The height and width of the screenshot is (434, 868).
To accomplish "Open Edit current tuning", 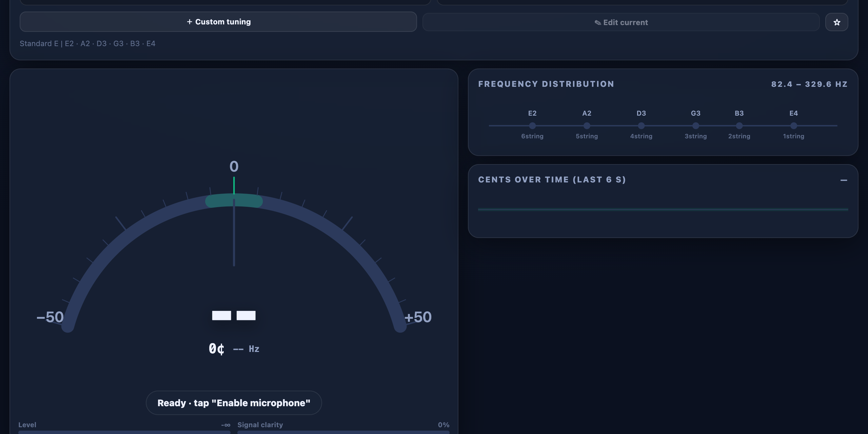I will pos(621,22).
